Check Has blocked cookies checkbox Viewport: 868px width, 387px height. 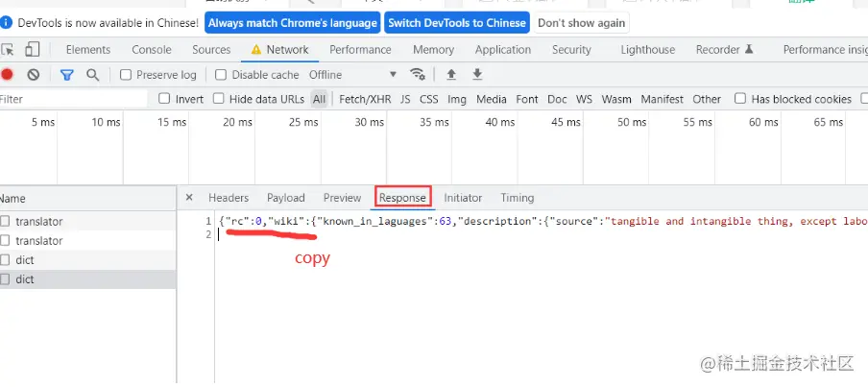[x=740, y=99]
